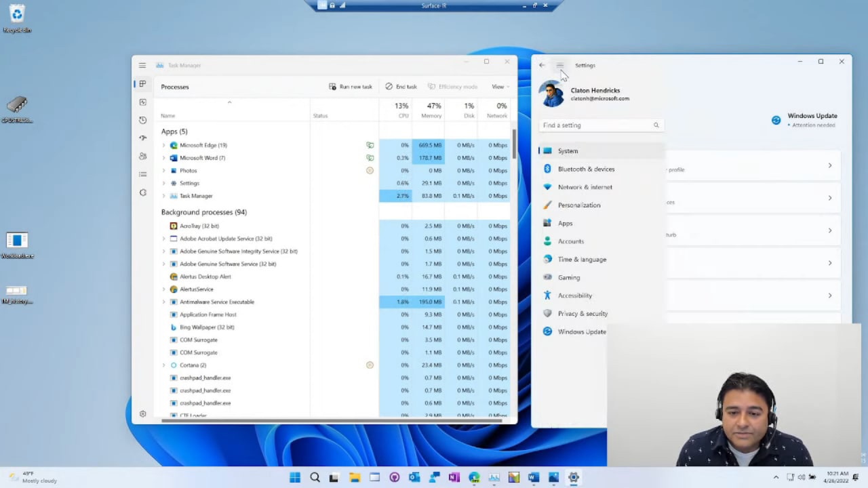Sort processes by Disk column
Screen dimensions: 868x488
[x=460, y=110]
